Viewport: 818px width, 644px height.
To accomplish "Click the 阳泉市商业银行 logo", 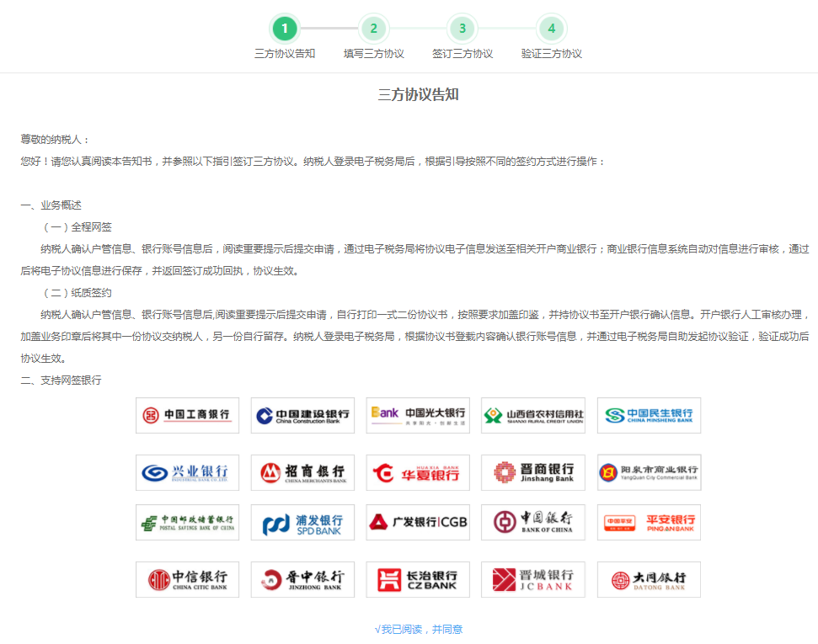I will [649, 472].
